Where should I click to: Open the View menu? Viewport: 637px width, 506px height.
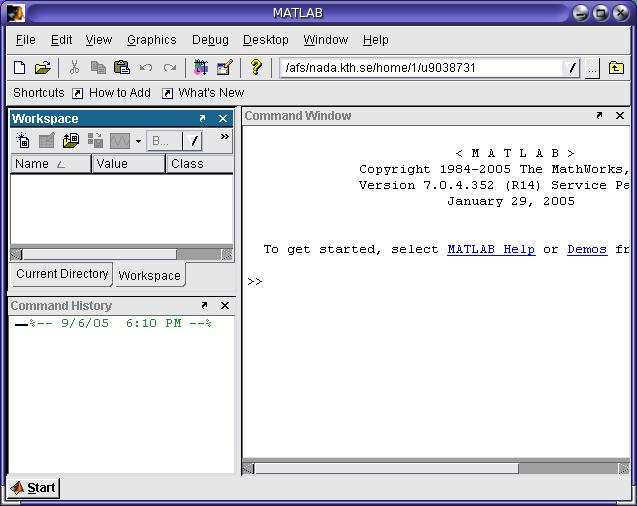coord(99,40)
